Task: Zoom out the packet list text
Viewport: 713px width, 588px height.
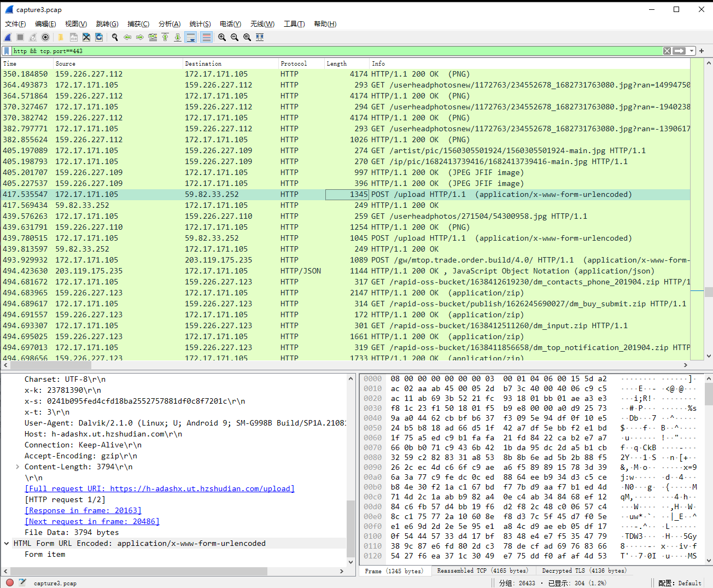Action: [x=235, y=37]
